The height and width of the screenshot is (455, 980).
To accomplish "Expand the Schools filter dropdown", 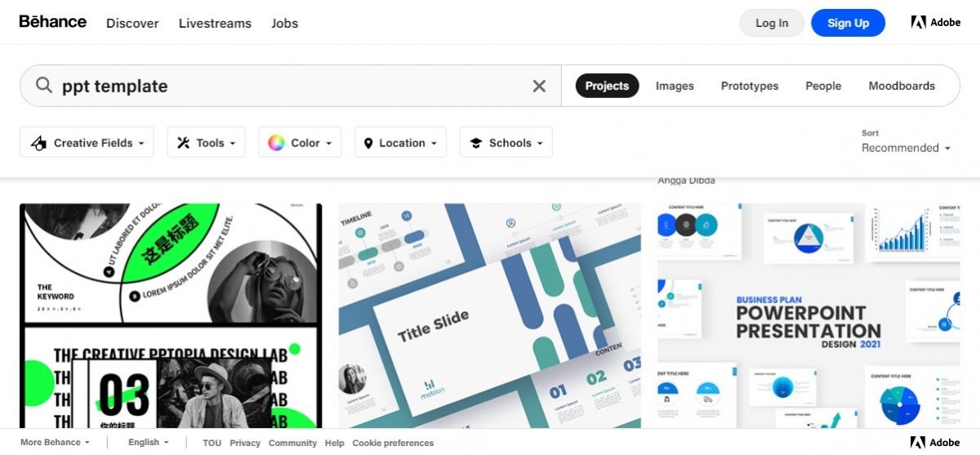I will (506, 143).
